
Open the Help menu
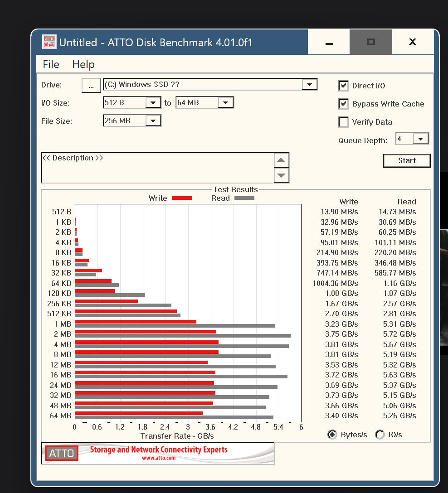pyautogui.click(x=83, y=64)
